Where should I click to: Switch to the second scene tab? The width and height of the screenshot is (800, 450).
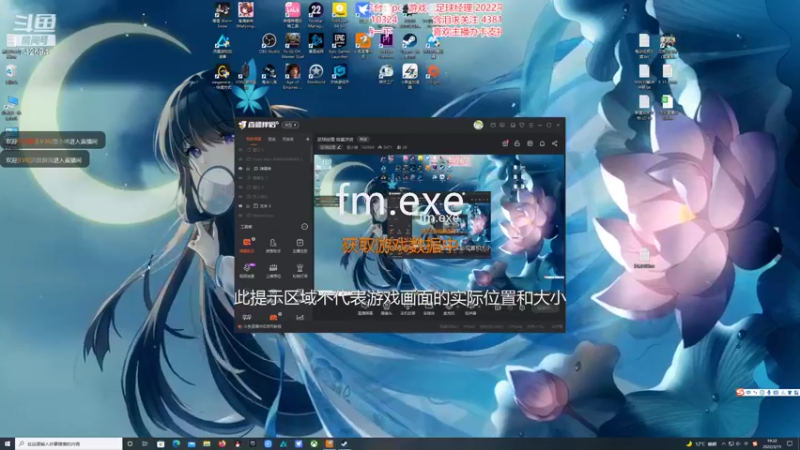pos(272,139)
